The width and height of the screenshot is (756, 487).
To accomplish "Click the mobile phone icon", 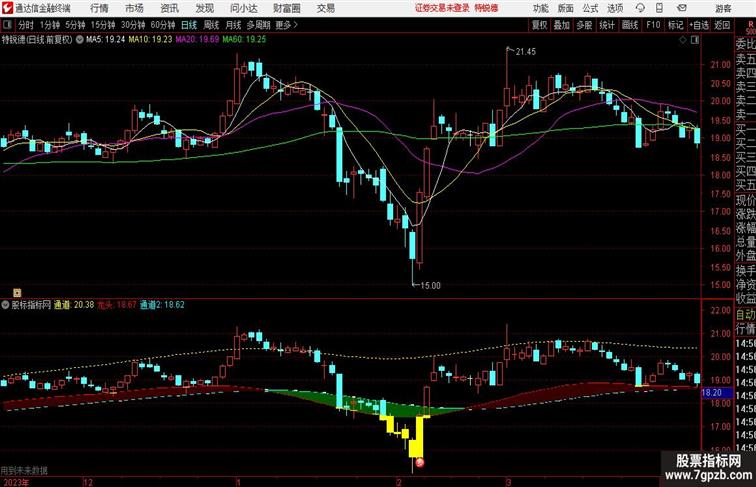I will point(660,8).
